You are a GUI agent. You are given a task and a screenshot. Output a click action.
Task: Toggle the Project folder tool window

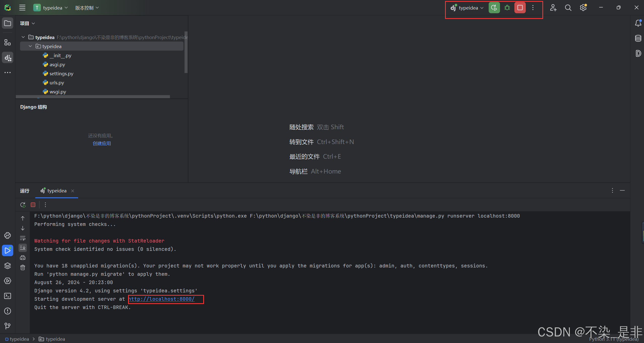8,23
